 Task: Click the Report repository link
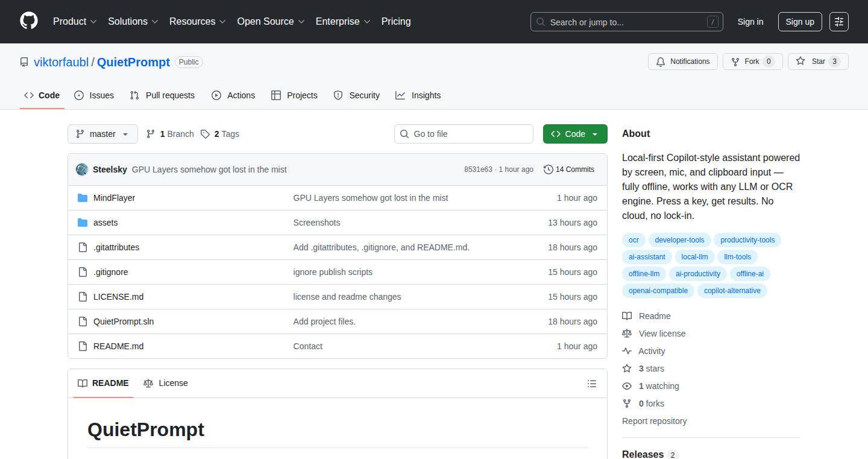click(x=654, y=421)
